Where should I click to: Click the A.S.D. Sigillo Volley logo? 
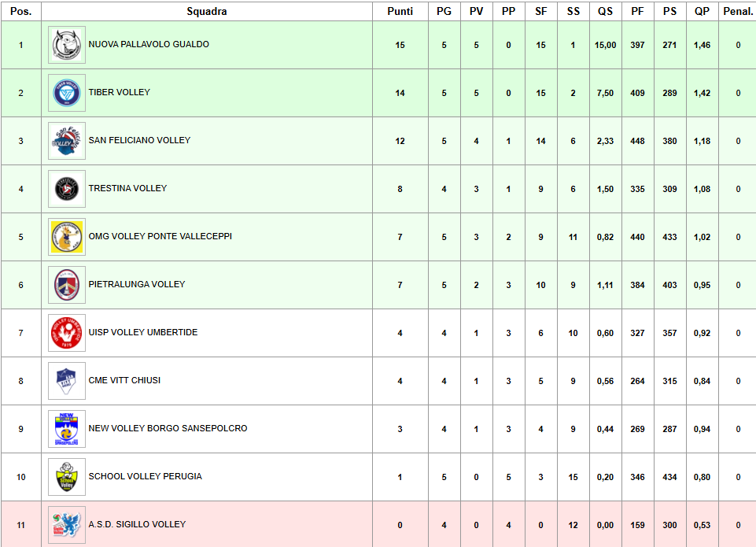coord(67,524)
